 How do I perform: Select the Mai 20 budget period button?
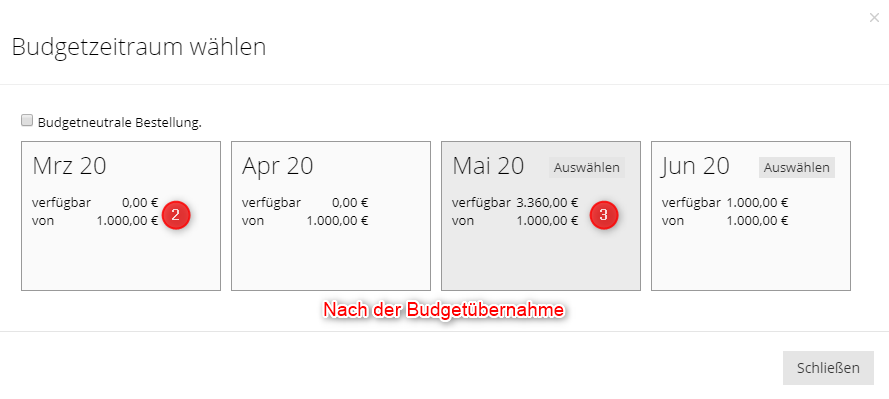pyautogui.click(x=587, y=168)
